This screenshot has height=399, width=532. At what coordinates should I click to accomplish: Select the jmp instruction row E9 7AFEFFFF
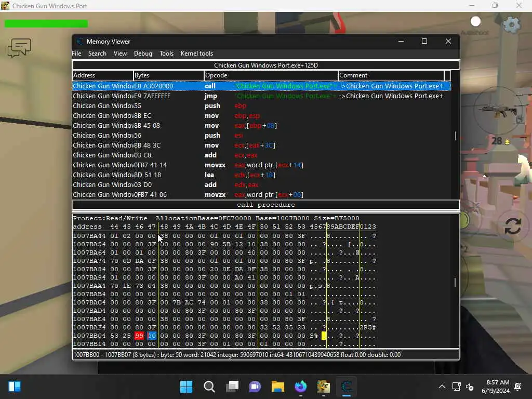coord(261,96)
